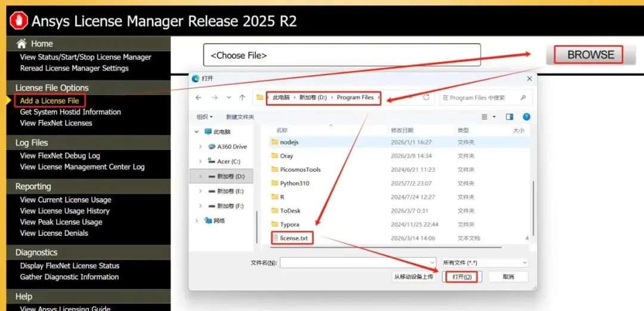This screenshot has width=644, height=311.
Task: Expand the Acer (C:) tree node
Action: tap(200, 161)
